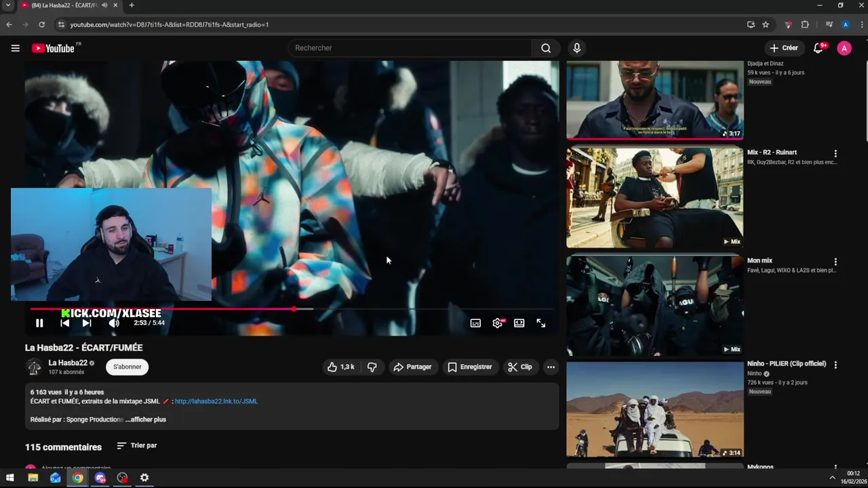The image size is (868, 488).
Task: Mute tab via speaker icon on tab
Action: point(104,5)
